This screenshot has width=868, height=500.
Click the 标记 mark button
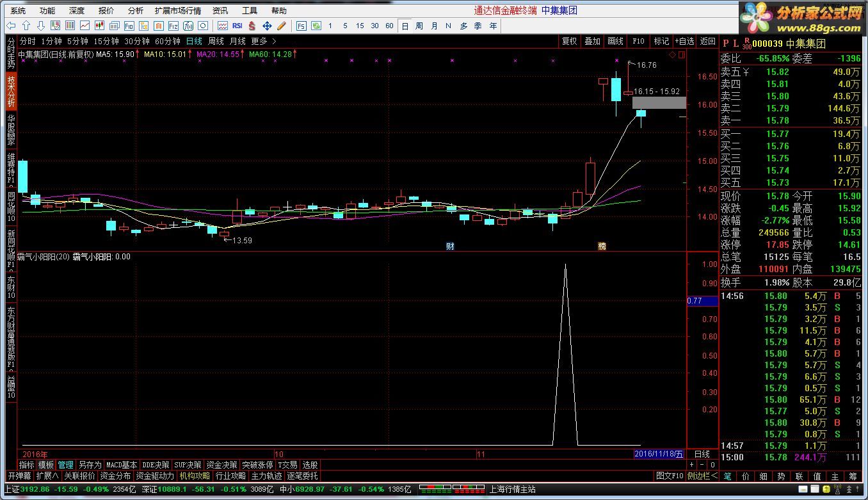coord(661,41)
